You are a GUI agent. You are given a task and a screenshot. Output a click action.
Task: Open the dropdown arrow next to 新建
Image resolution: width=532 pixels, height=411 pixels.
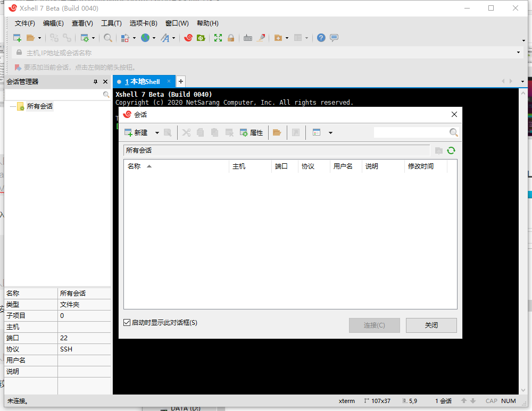tap(157, 133)
